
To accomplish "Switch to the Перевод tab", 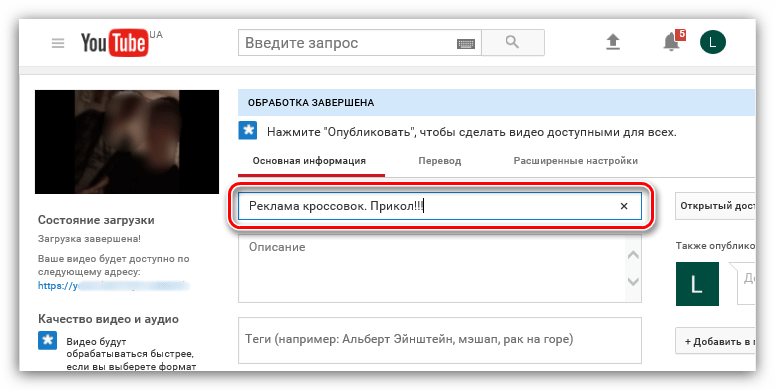I will (x=439, y=161).
